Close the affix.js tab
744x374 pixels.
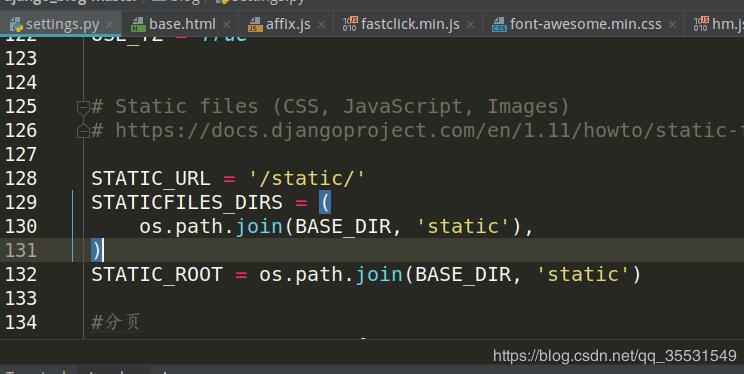click(x=322, y=24)
